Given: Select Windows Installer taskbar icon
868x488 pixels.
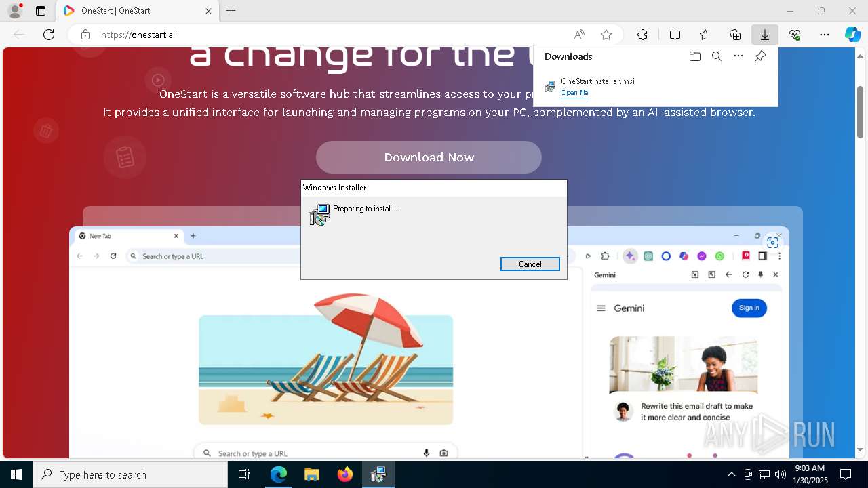Looking at the screenshot, I should point(378,474).
